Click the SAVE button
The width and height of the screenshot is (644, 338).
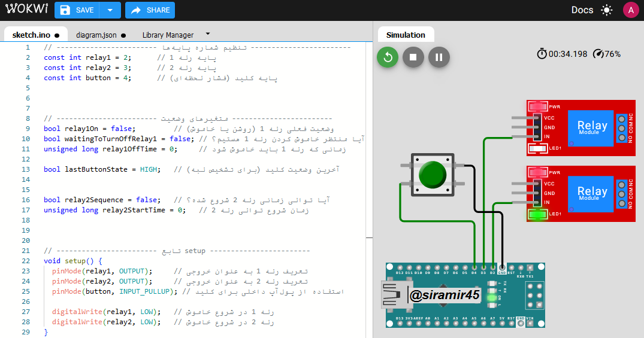78,10
